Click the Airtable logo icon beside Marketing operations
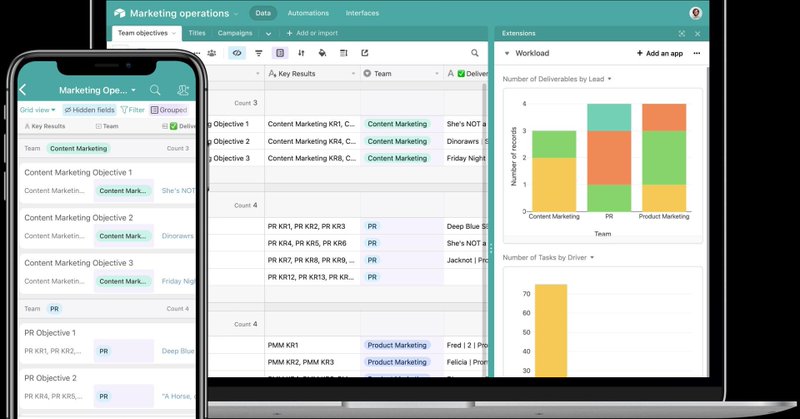 click(x=119, y=13)
